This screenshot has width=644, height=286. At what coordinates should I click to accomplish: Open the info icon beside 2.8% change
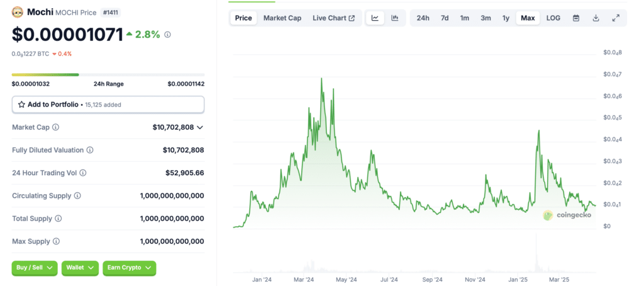coord(167,35)
